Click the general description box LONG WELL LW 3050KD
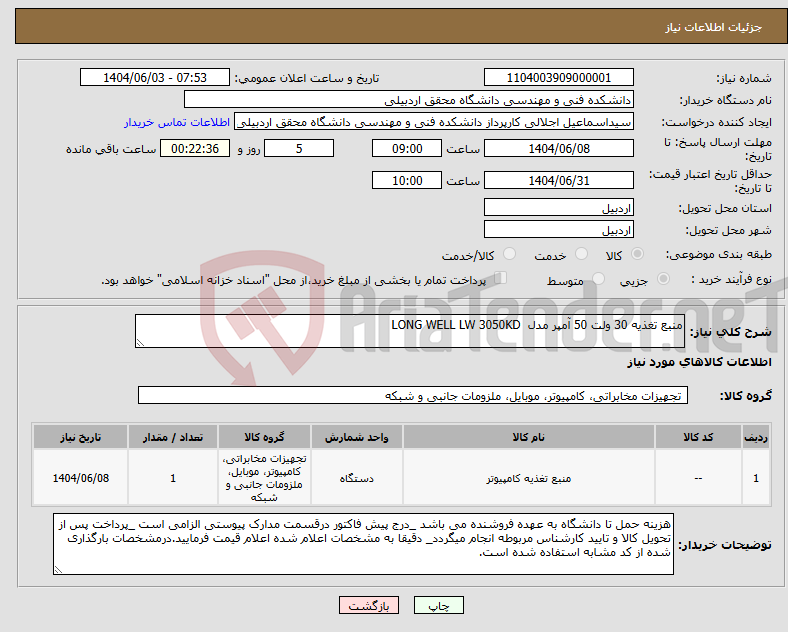 410,331
